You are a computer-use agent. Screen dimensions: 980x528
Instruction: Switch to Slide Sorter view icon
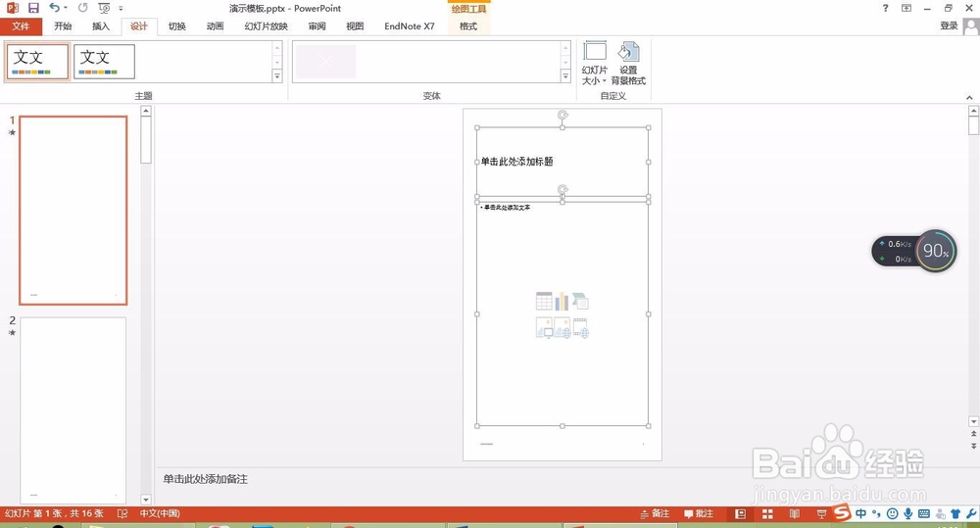(x=767, y=513)
